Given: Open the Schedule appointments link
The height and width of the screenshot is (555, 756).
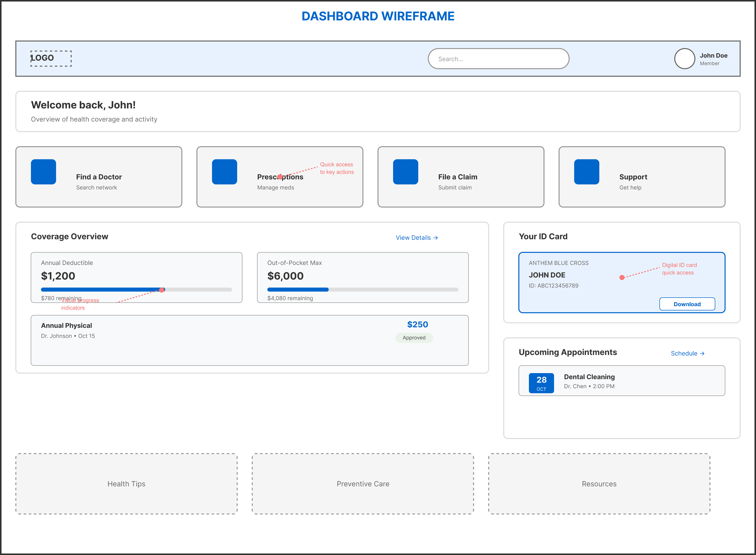Looking at the screenshot, I should coord(687,353).
